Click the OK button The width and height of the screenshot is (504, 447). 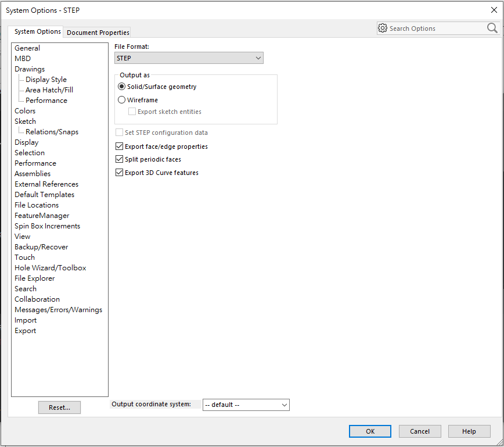pos(370,431)
